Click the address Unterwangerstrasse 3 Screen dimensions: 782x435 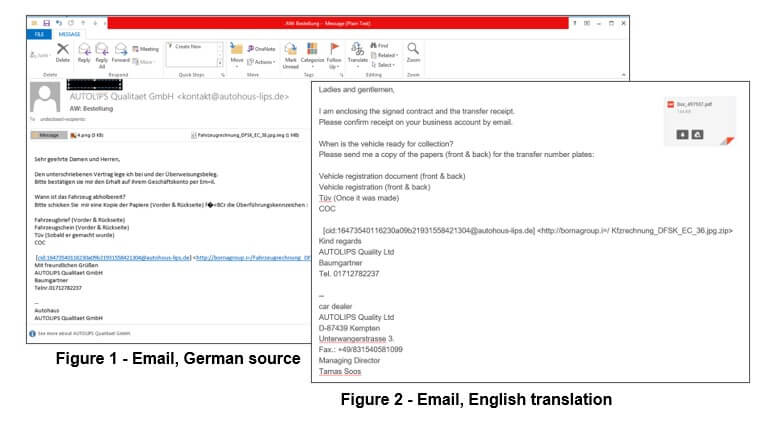point(356,339)
